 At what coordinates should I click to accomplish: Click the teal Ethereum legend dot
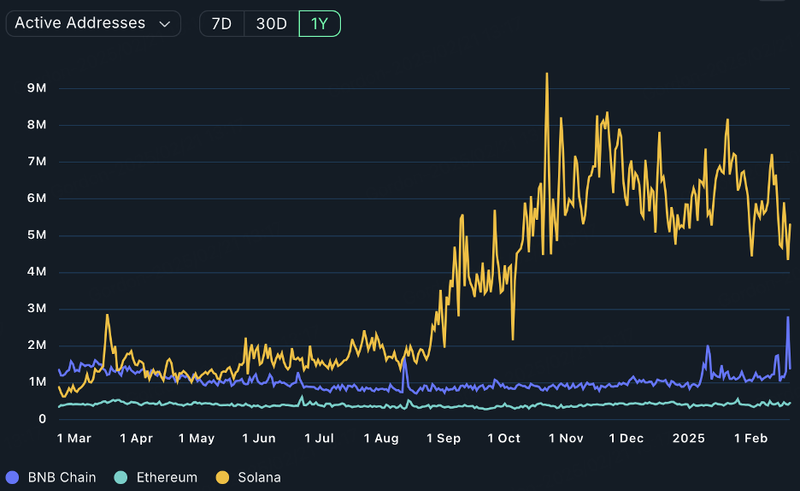(121, 477)
